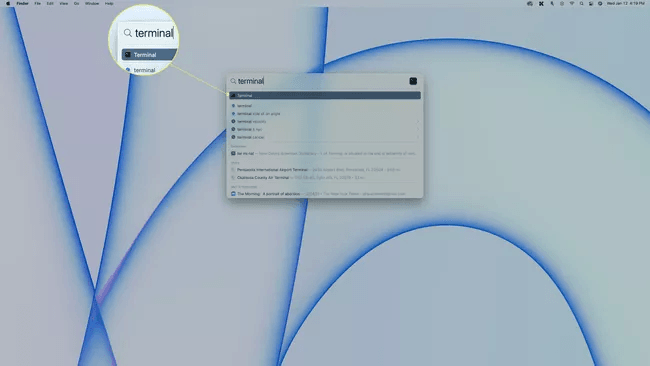Click the Spotlight magnifier in menu bar
Viewport: 650px width, 366px height.
[x=581, y=3]
